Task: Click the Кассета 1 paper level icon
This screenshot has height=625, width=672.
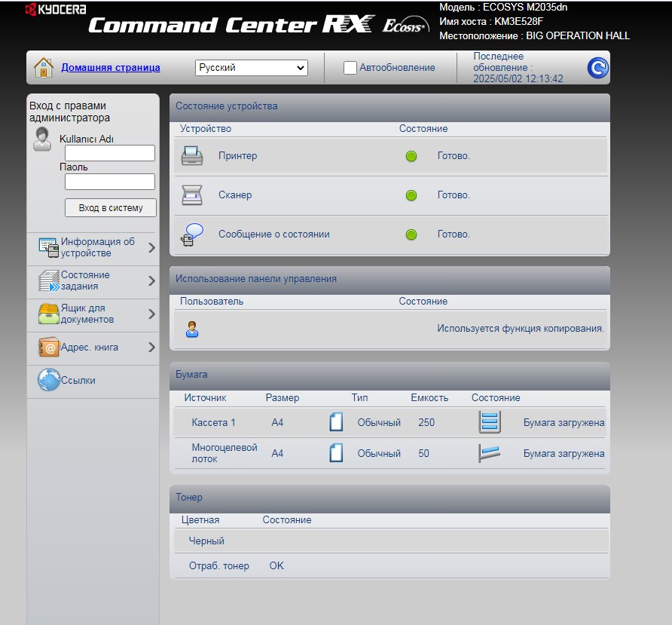Action: (x=490, y=421)
